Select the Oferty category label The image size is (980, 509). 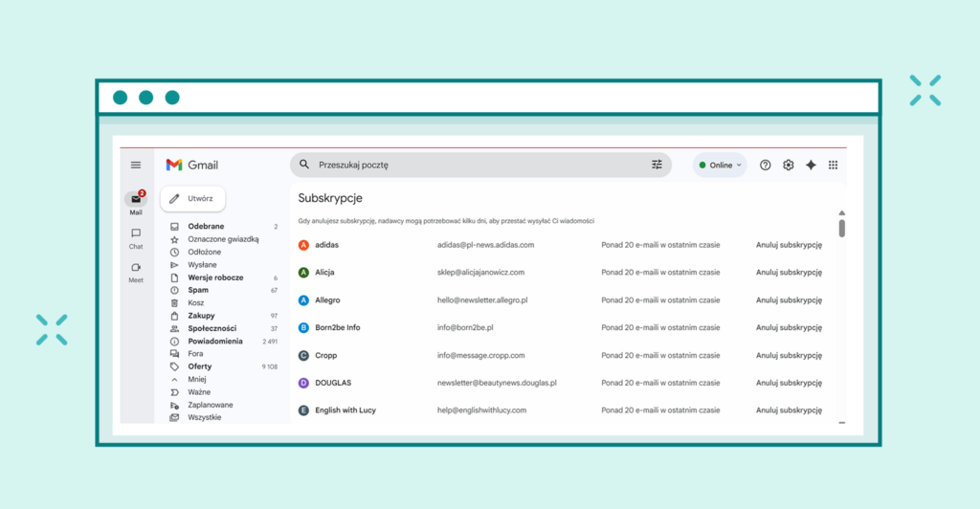(200, 366)
